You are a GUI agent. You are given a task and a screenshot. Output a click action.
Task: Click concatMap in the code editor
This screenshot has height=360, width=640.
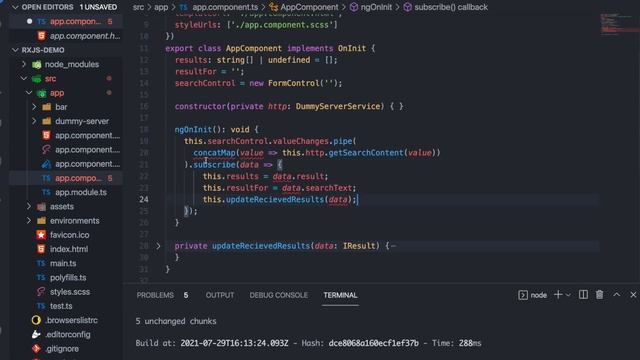214,153
